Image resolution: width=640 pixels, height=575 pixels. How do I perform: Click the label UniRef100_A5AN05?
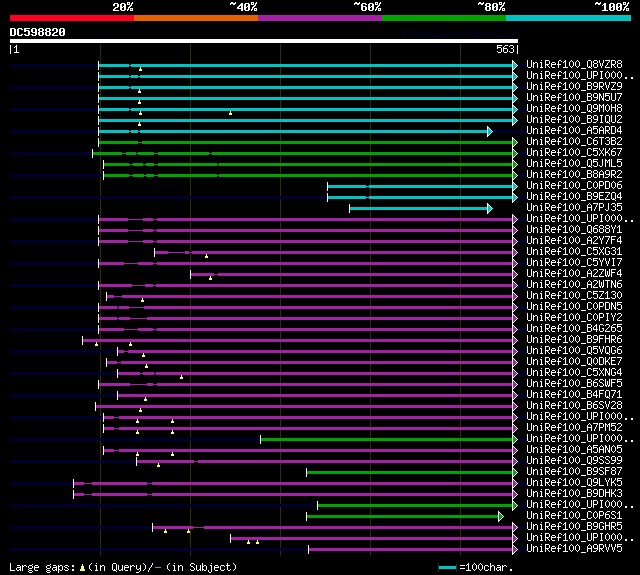coord(574,450)
